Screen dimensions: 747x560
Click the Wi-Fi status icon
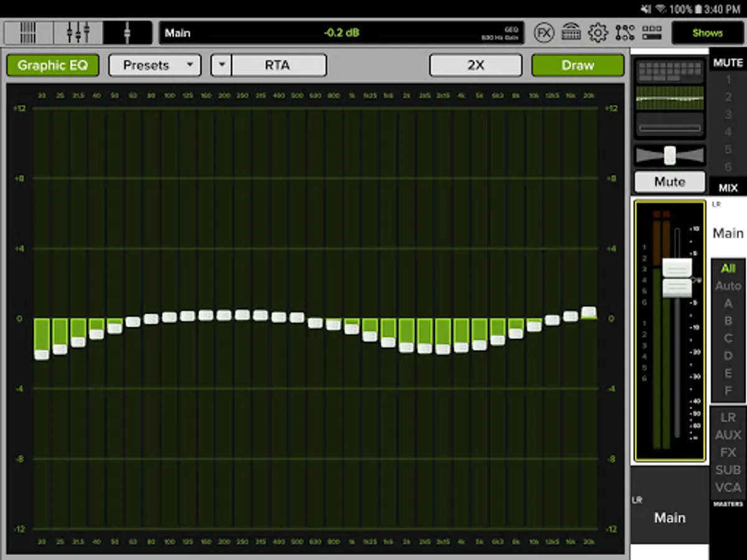tap(660, 9)
